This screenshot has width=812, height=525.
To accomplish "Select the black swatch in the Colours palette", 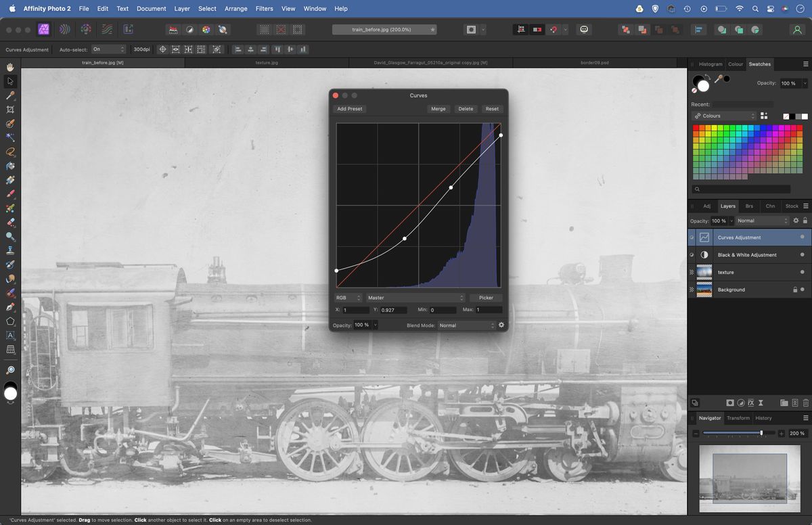I will (x=792, y=116).
